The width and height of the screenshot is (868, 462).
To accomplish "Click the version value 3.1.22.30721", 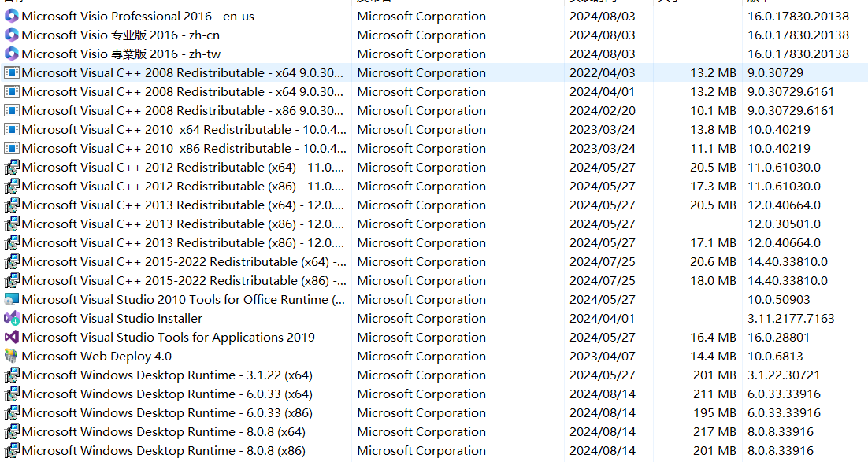I will coord(783,375).
